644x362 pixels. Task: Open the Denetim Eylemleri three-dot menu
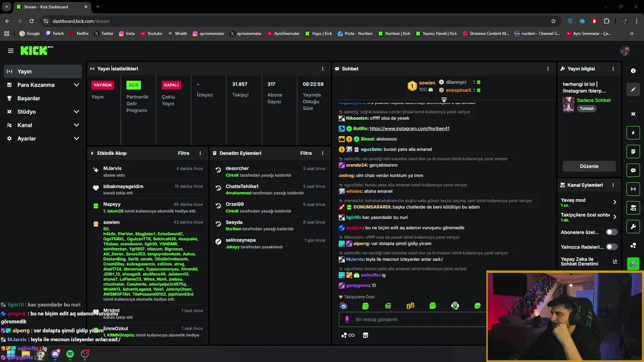click(323, 153)
